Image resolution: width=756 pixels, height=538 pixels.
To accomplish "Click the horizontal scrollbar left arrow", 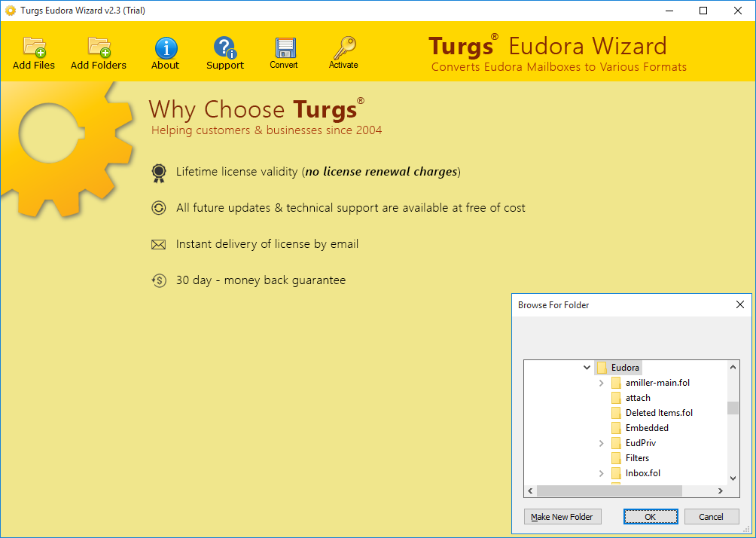I will (530, 491).
